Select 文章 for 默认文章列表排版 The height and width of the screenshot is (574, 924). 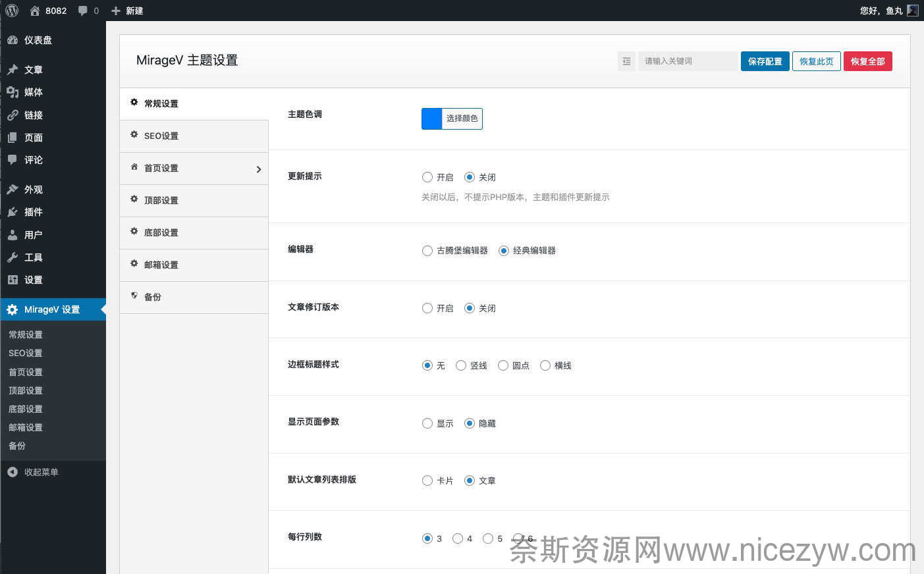coord(469,481)
